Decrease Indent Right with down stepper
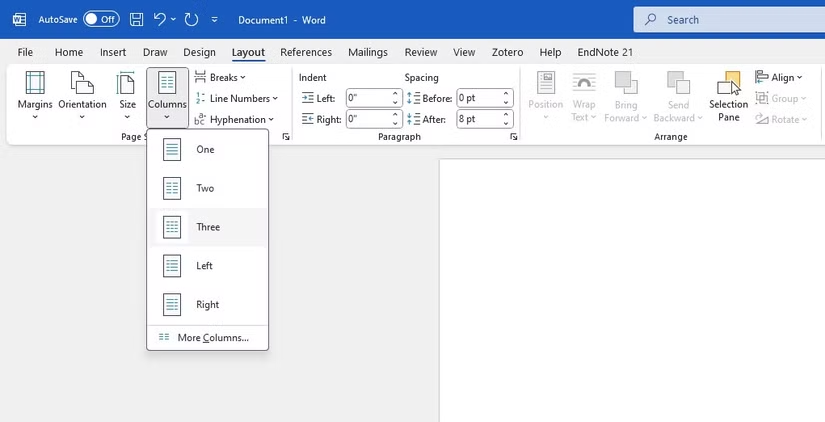 click(x=396, y=124)
